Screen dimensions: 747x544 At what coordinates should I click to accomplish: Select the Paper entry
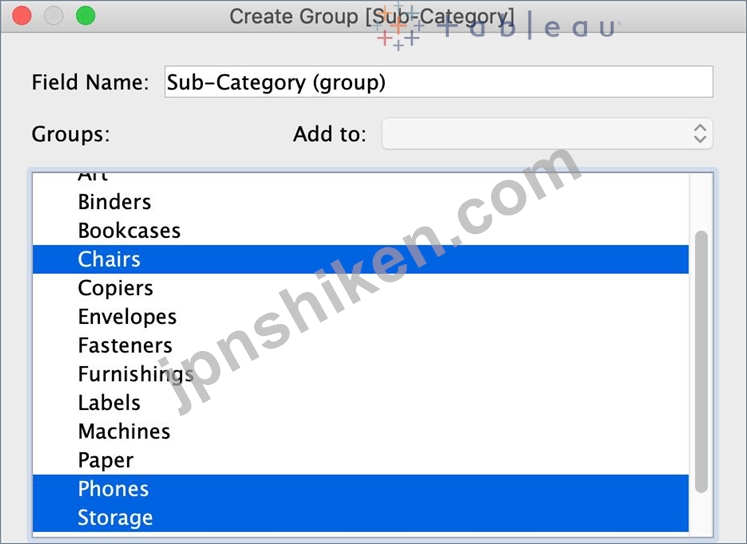click(x=361, y=460)
